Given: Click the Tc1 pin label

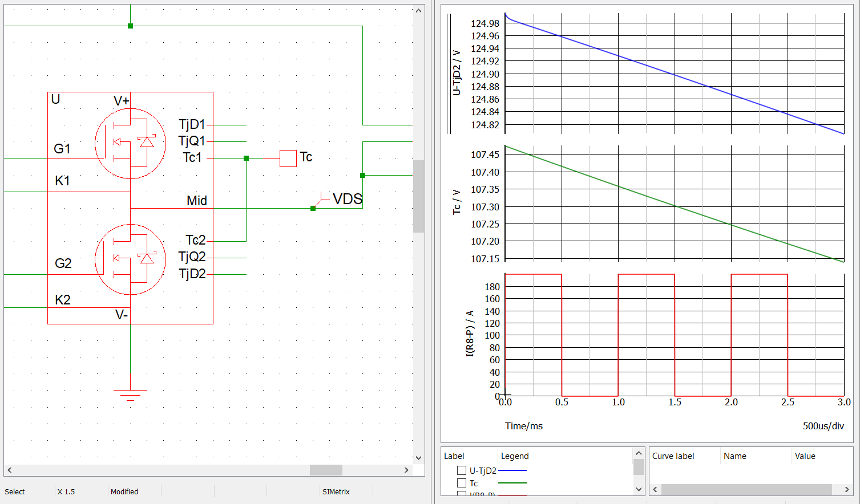Looking at the screenshot, I should point(192,157).
